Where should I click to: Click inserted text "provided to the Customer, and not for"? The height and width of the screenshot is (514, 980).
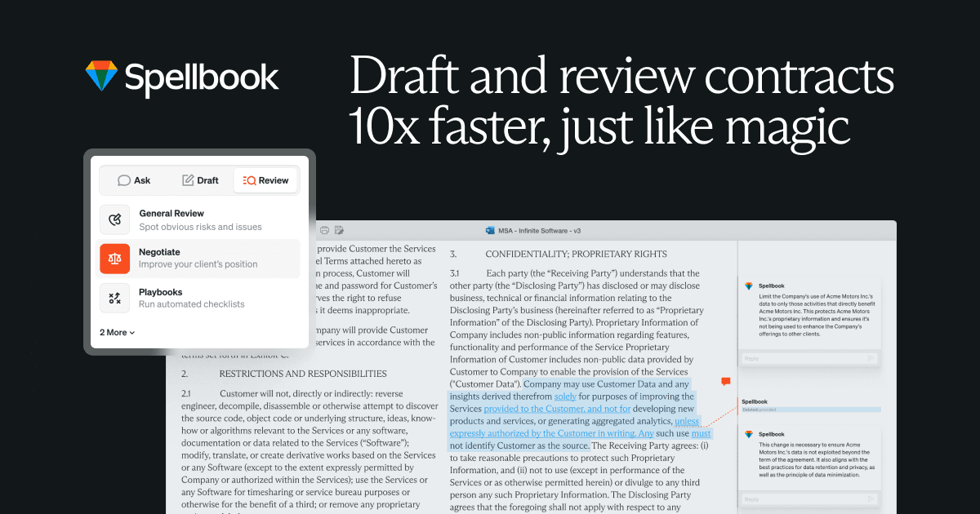point(557,409)
